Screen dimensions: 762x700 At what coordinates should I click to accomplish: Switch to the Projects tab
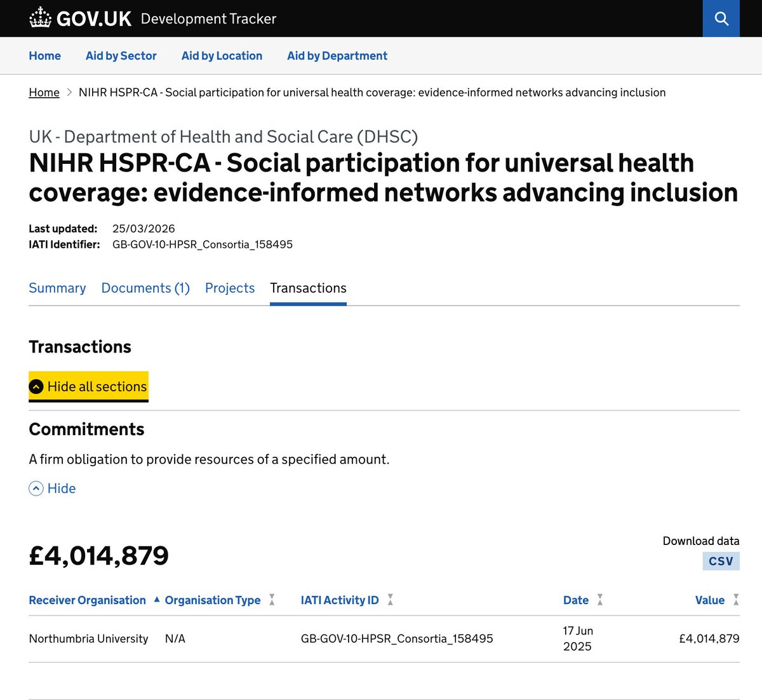pos(230,288)
